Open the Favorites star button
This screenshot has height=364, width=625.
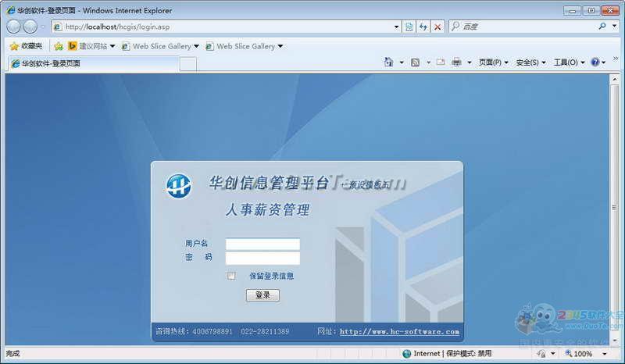[x=14, y=46]
